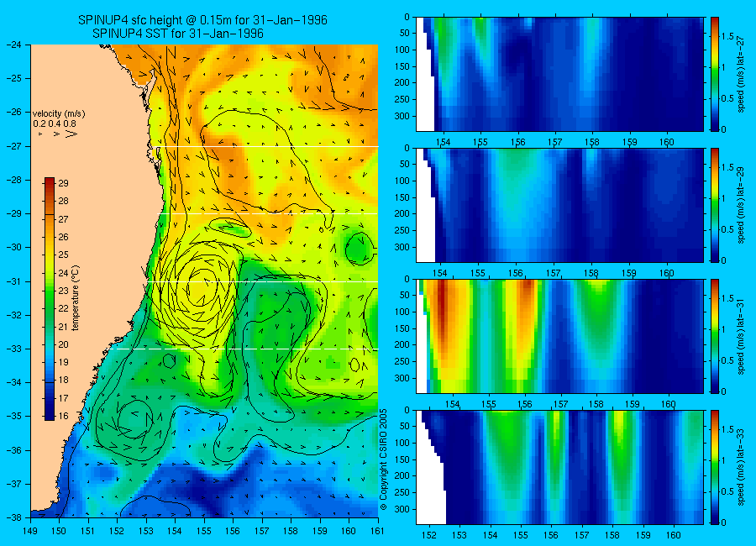This screenshot has width=756, height=546.
Task: Click the speed colorbar of lat=-33 section
Action: pyautogui.click(x=714, y=467)
